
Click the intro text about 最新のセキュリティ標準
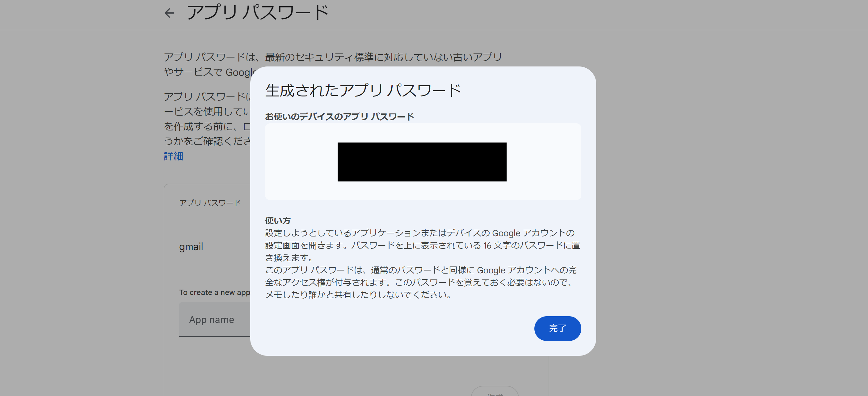point(333,57)
